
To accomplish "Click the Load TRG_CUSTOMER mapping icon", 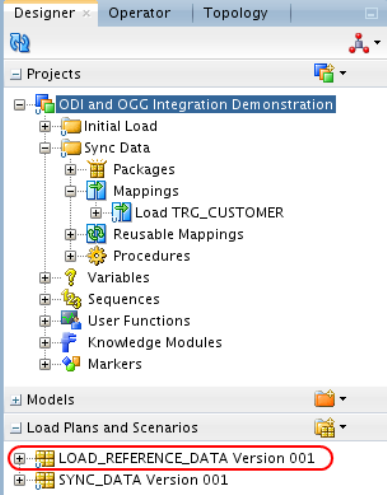I will tap(122, 212).
